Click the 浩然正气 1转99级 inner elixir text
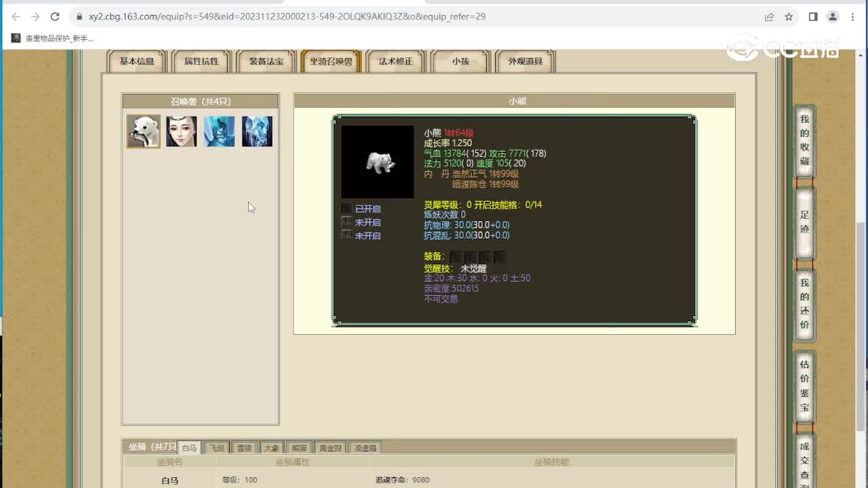Screen dimensions: 868x488 tap(486, 174)
